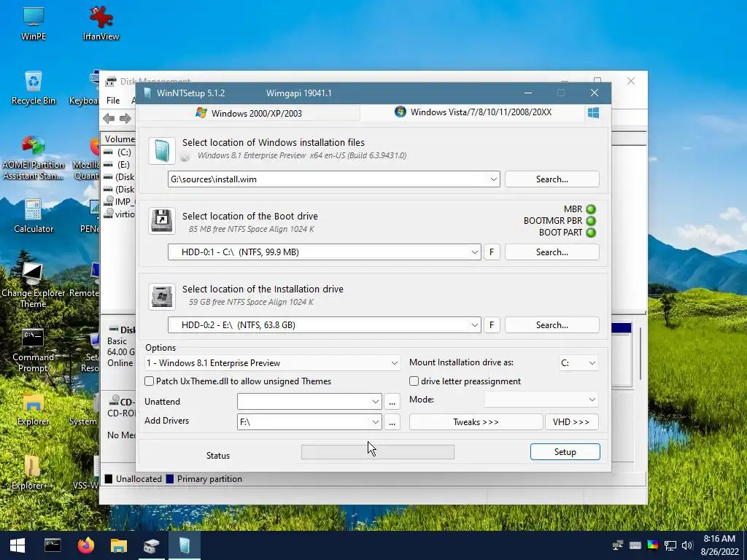Click the MBR green status indicator
Screen dimensions: 747x560
pos(591,209)
